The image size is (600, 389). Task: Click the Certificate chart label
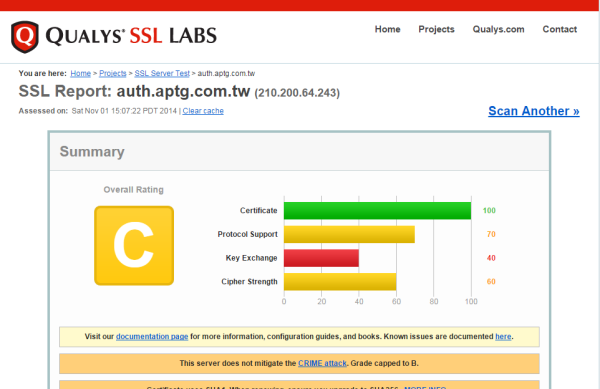click(258, 211)
